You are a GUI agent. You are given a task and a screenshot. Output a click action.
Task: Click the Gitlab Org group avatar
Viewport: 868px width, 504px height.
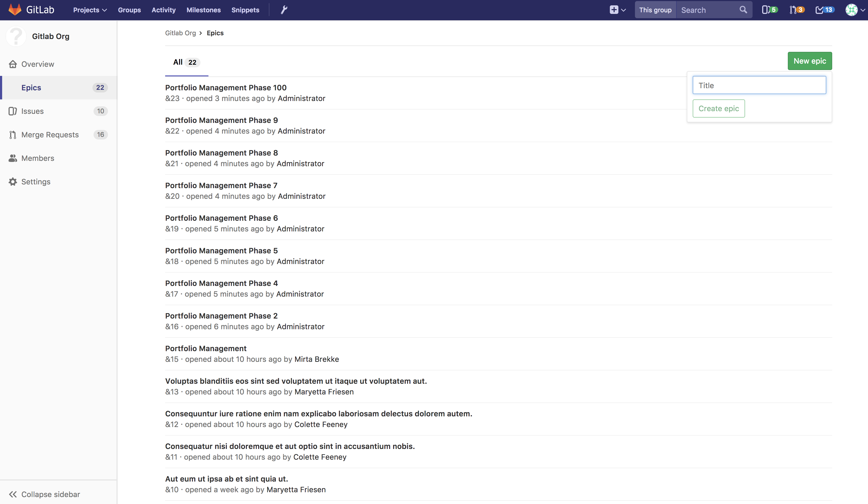[16, 36]
